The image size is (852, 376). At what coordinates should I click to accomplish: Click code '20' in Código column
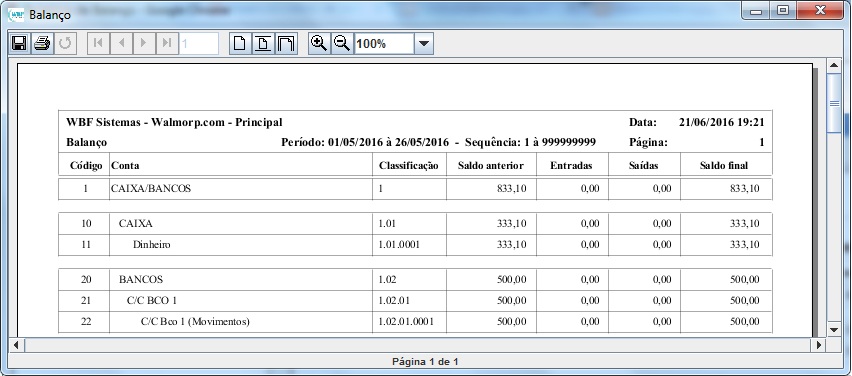tap(86, 280)
